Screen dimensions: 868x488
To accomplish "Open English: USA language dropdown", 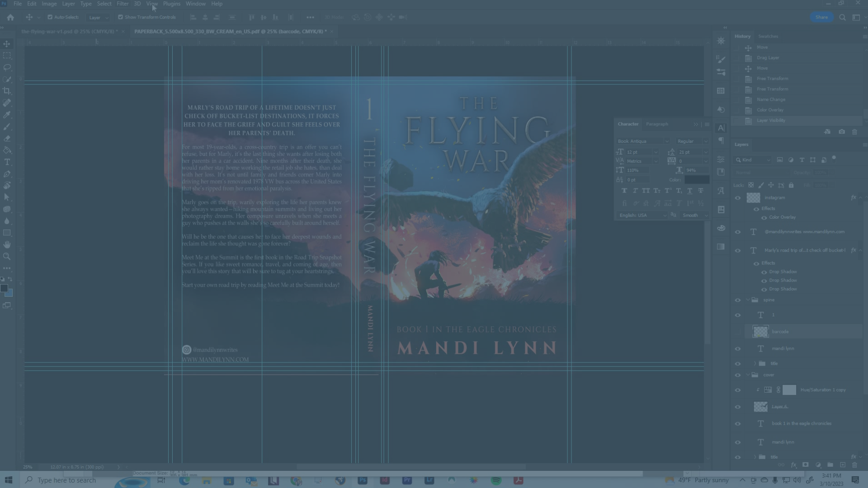I will (x=642, y=216).
